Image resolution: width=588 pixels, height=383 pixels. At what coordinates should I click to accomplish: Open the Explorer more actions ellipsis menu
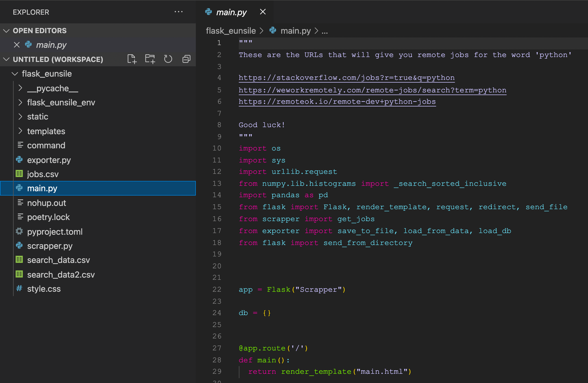pos(178,12)
